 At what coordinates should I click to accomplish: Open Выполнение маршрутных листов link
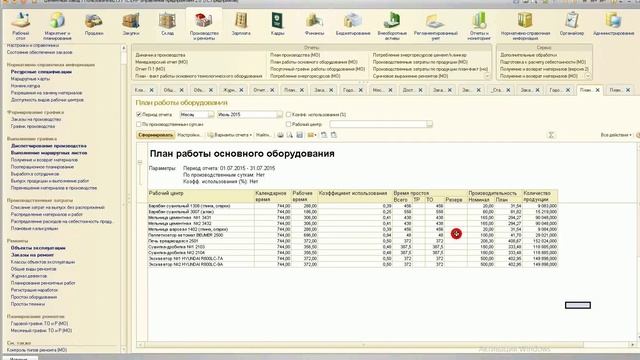[x=49, y=153]
